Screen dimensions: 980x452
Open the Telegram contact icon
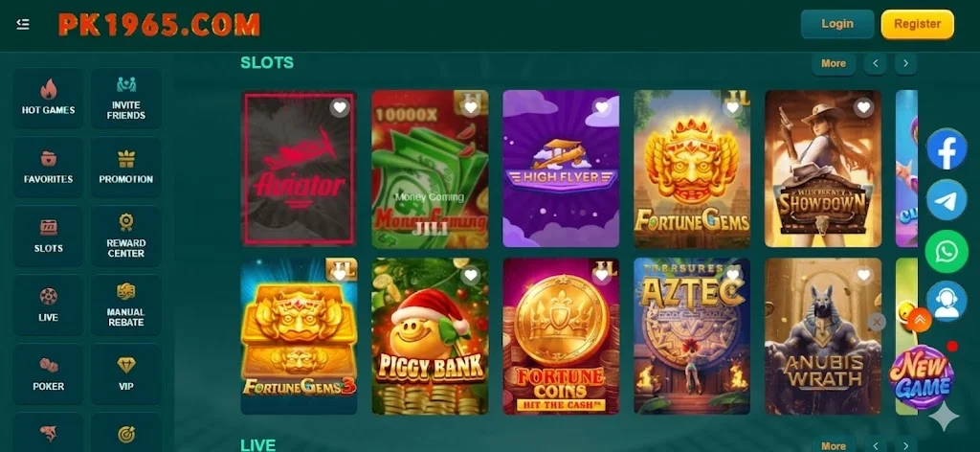[947, 200]
